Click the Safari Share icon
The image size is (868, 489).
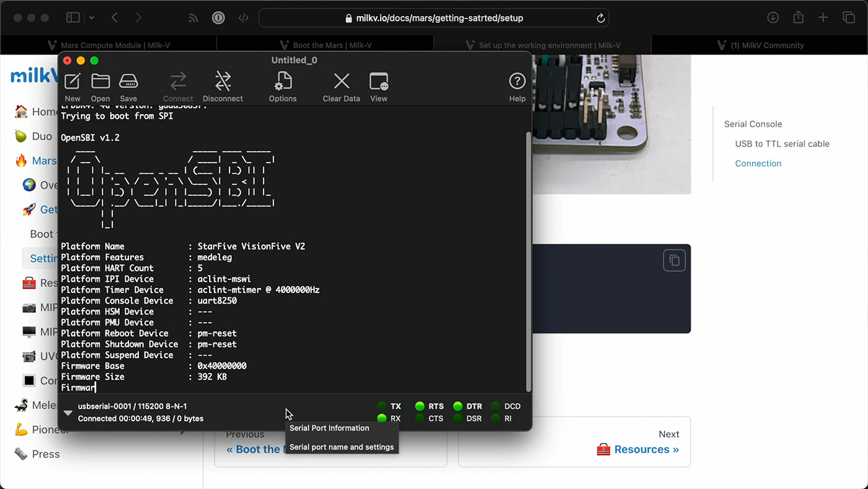[798, 17]
